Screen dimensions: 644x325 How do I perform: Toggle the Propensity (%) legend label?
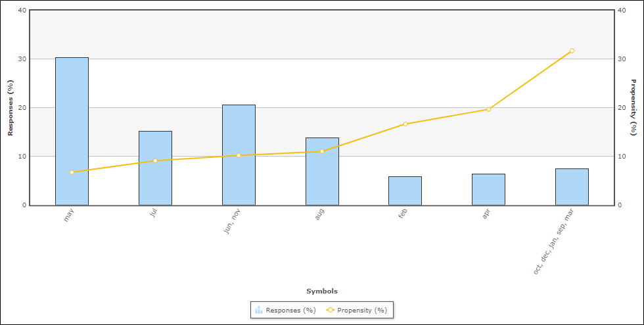point(362,310)
